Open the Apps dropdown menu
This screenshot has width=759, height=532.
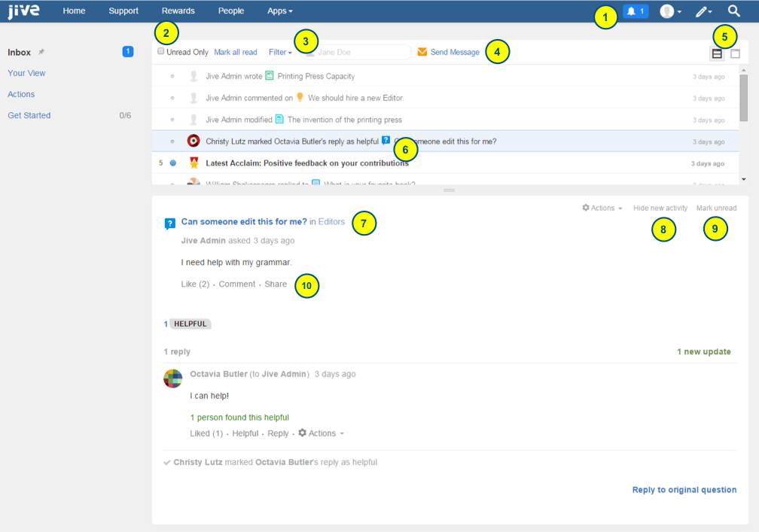coord(280,11)
